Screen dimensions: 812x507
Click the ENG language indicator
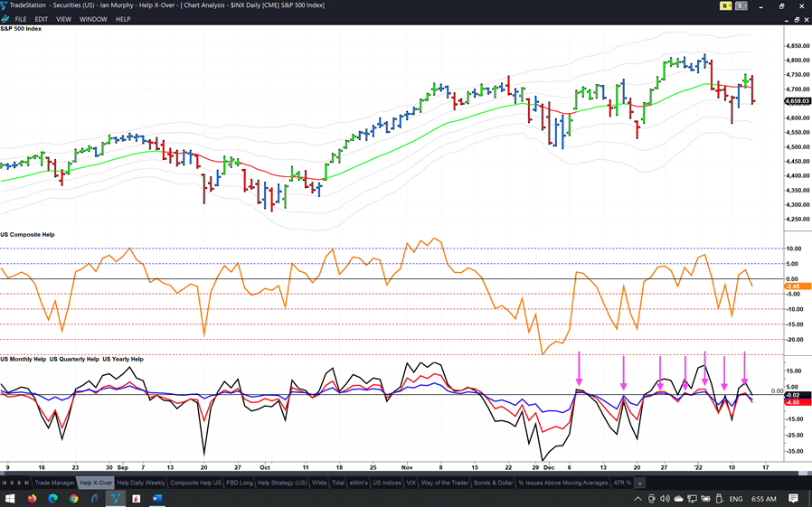pos(735,498)
